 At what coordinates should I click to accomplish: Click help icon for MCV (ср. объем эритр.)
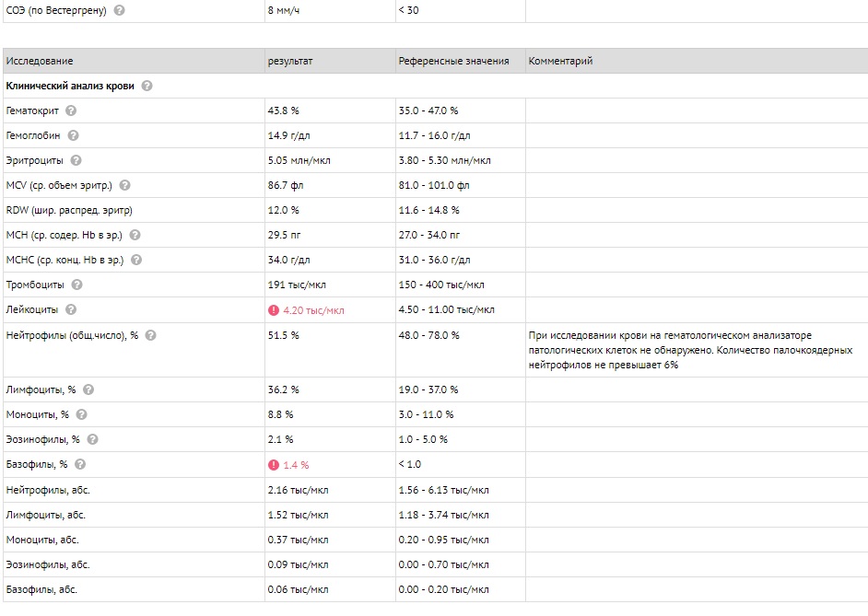[x=125, y=185]
